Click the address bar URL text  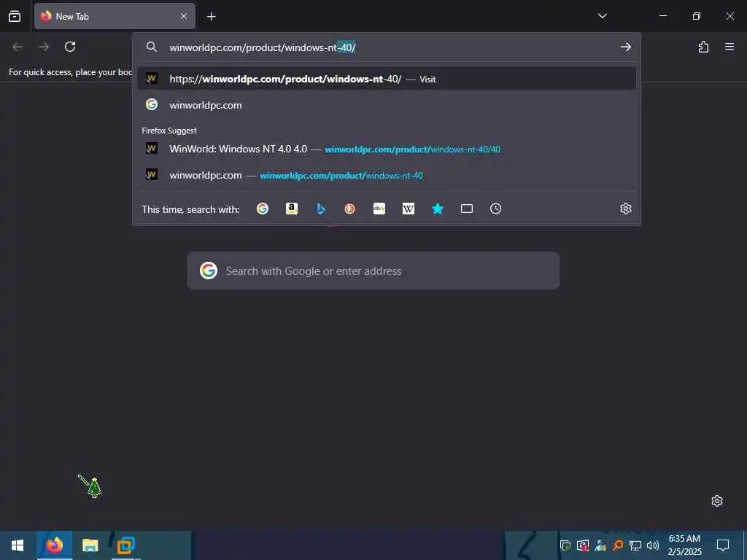click(x=263, y=47)
